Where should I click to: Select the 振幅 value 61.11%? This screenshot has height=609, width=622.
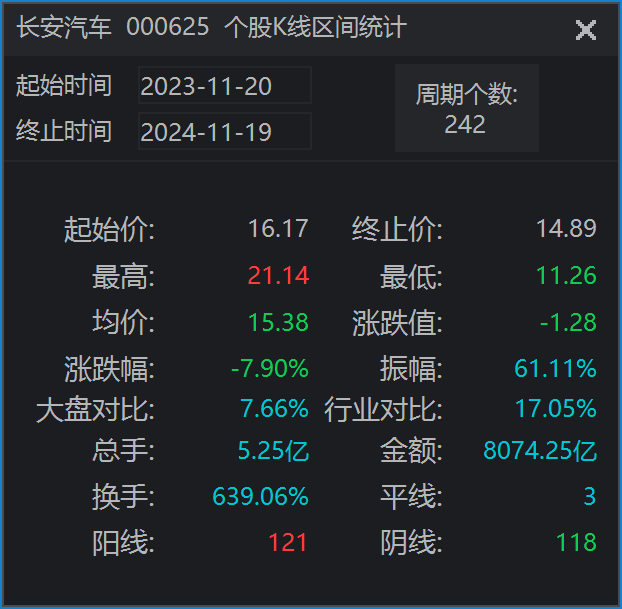click(x=555, y=368)
